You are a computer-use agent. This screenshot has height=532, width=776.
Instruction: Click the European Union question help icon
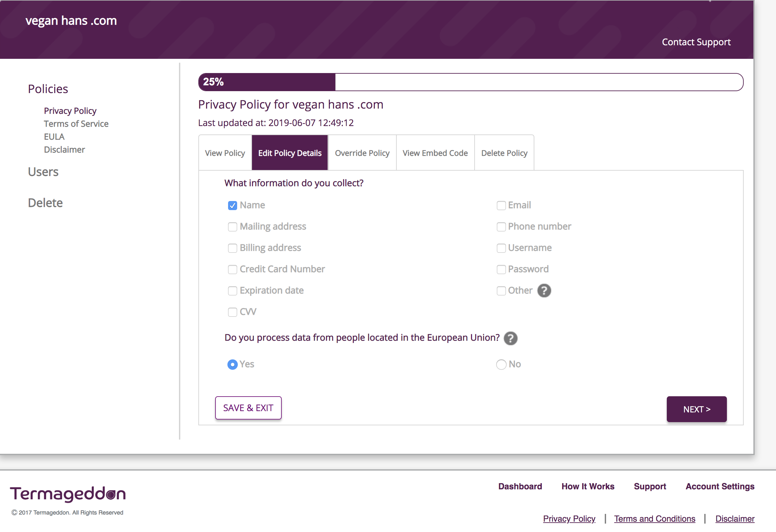click(510, 338)
